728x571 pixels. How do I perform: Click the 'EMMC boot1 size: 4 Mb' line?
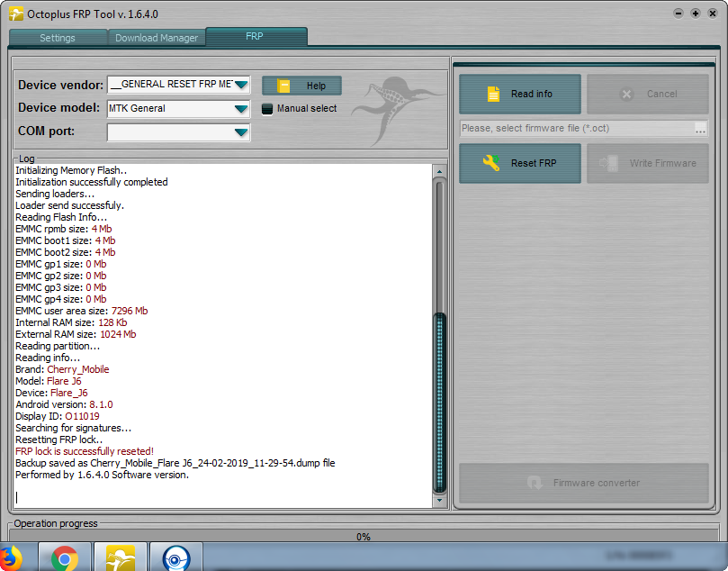66,240
